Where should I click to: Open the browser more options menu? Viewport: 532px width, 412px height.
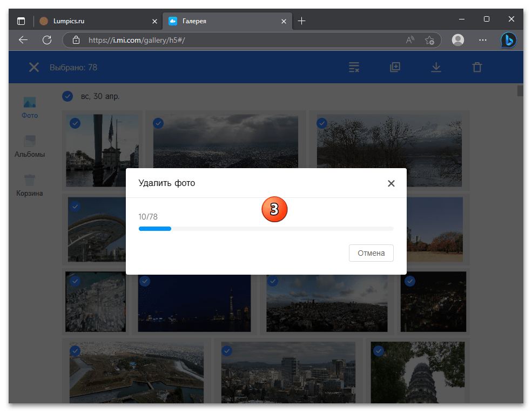[483, 40]
